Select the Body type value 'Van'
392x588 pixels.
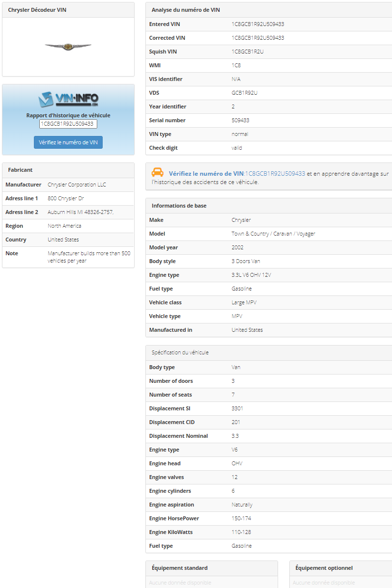click(x=236, y=367)
